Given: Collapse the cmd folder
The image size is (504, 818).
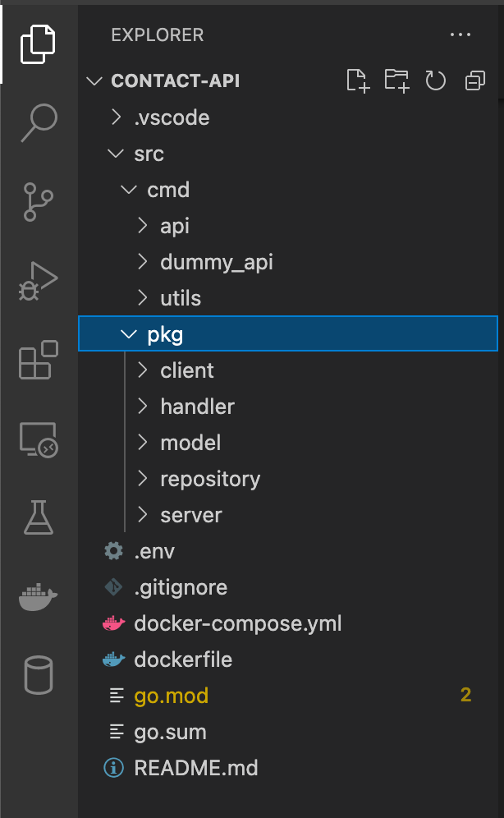Looking at the screenshot, I should [168, 190].
